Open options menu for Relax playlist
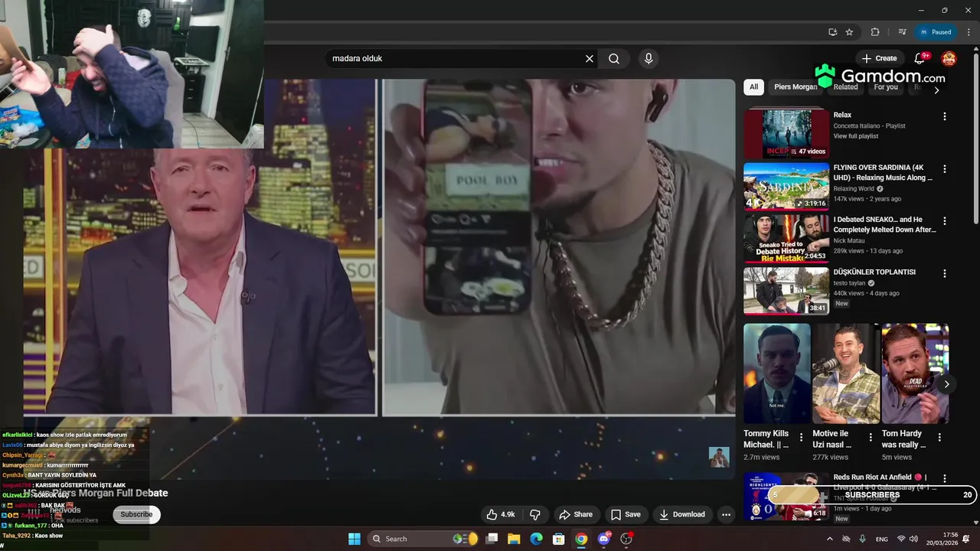The width and height of the screenshot is (980, 551). [x=944, y=116]
